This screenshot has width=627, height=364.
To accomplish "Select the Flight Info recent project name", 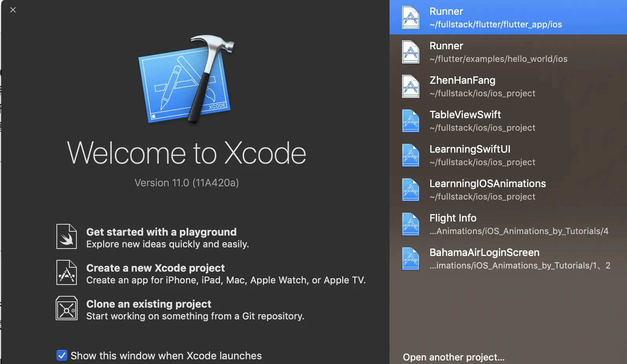I will [x=453, y=218].
